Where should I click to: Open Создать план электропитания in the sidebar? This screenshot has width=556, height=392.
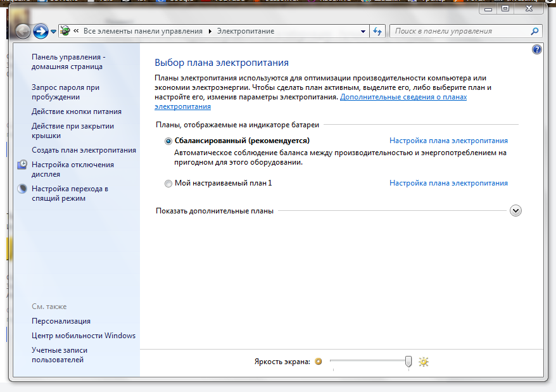[x=84, y=150]
